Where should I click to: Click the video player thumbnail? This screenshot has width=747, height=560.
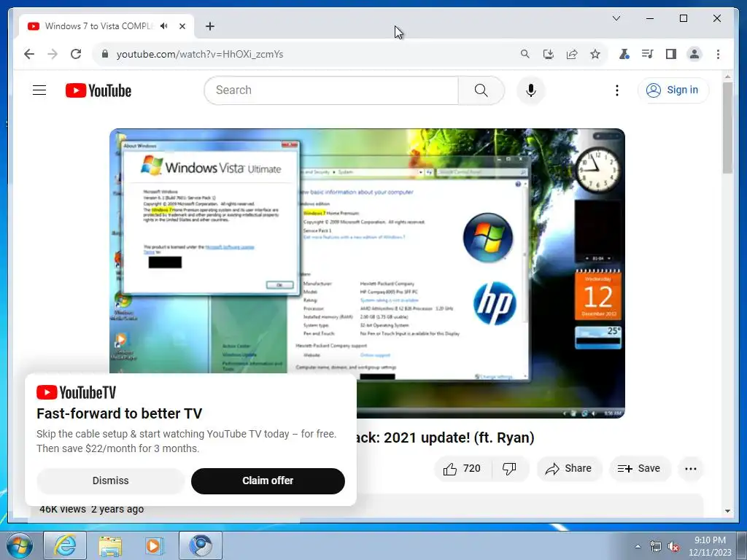367,273
